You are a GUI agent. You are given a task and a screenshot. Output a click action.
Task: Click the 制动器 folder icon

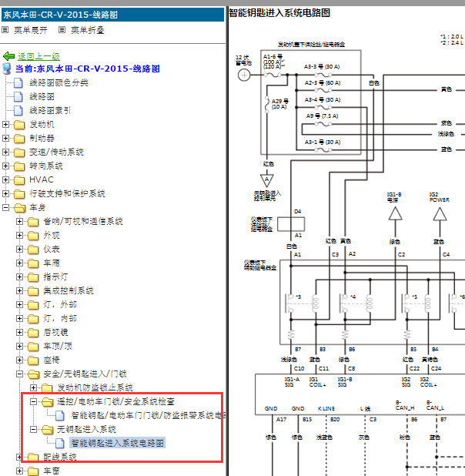19,139
